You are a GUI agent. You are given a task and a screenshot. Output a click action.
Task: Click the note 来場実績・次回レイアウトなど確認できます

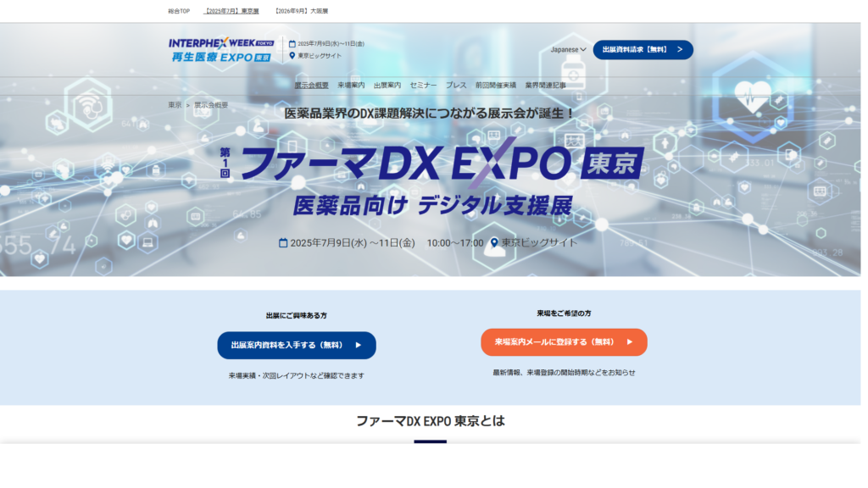click(296, 375)
